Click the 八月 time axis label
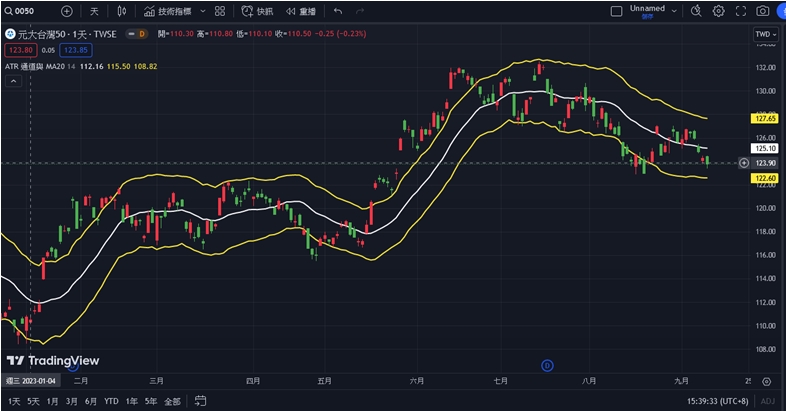Screen dimensions: 786x411 click(589, 381)
